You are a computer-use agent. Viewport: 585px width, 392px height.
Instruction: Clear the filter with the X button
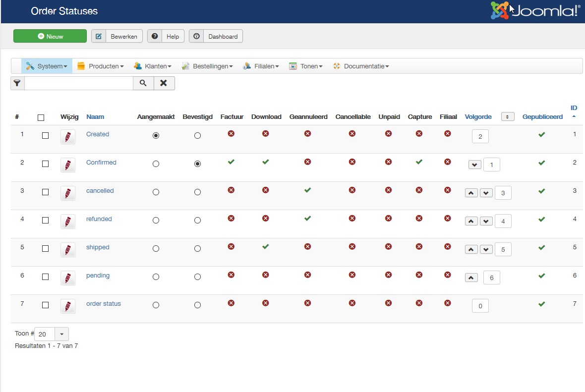point(164,83)
